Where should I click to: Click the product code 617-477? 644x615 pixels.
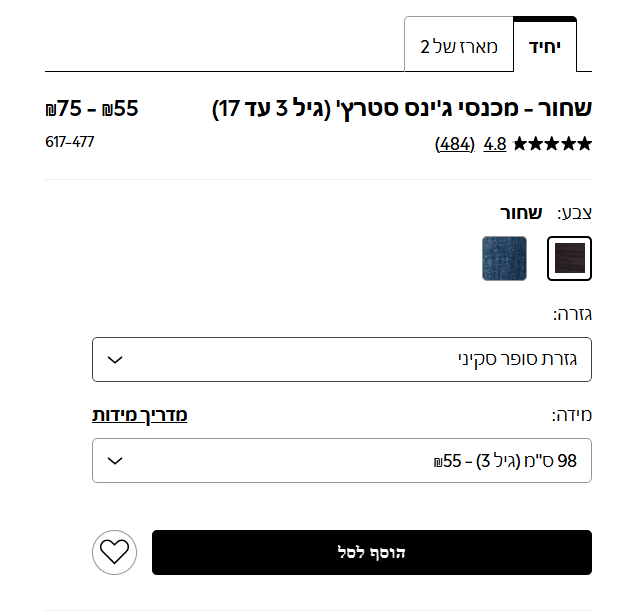point(70,142)
